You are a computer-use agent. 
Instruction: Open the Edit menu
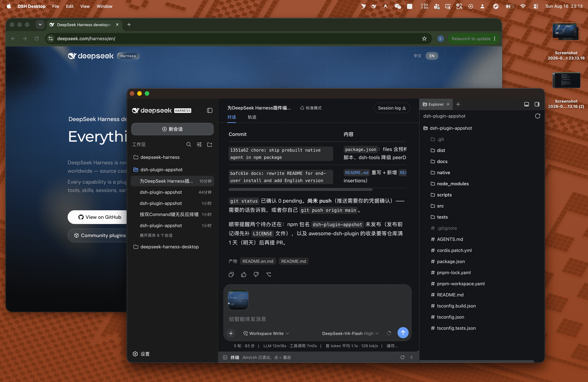[69, 6]
